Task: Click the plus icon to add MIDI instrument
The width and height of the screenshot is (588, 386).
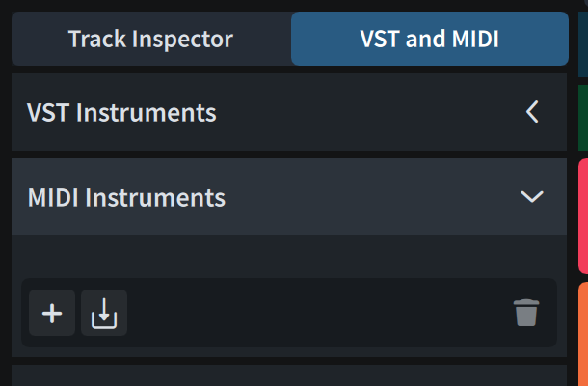Action: click(x=52, y=314)
